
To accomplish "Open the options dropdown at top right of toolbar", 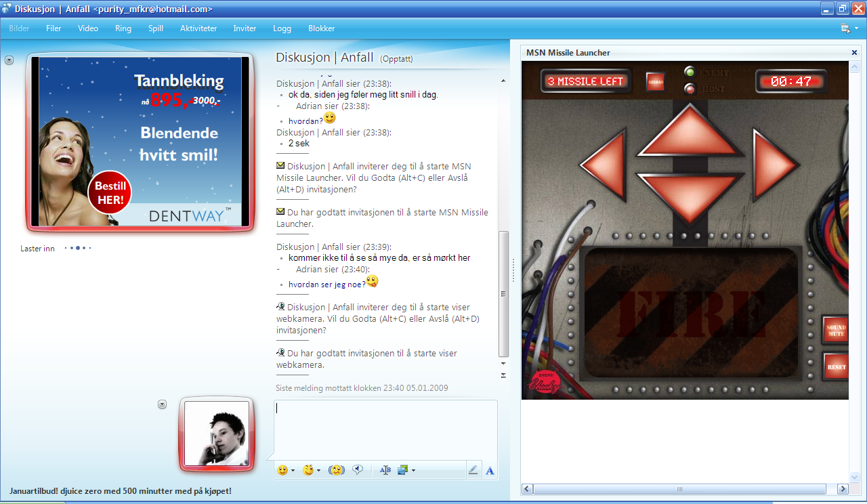I will pyautogui.click(x=849, y=28).
